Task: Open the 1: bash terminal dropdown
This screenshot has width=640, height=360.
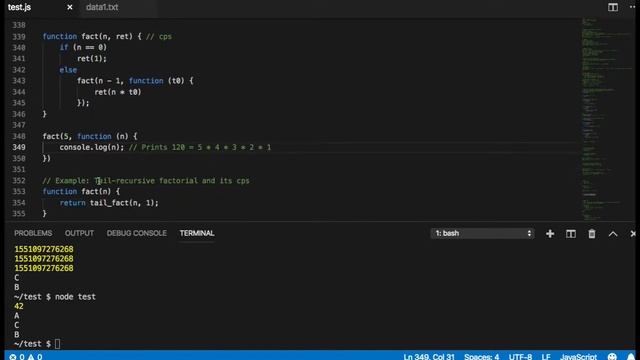Action: tap(482, 233)
